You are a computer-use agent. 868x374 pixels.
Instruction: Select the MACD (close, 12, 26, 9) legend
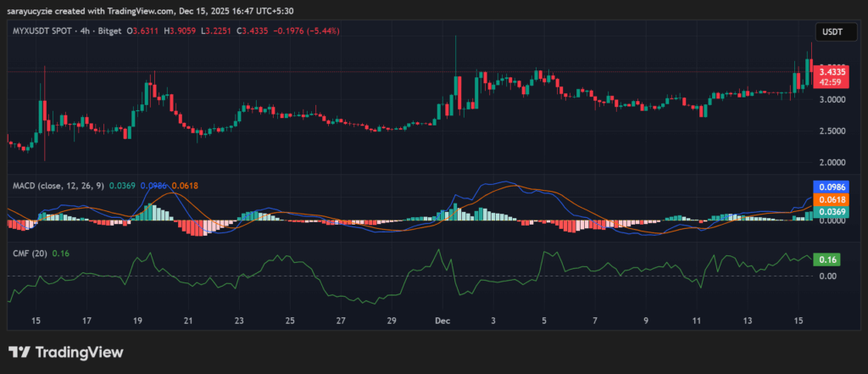[x=59, y=184]
